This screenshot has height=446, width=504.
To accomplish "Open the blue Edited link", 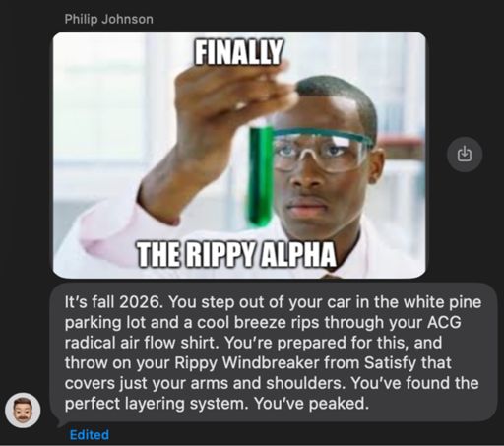I will [90, 435].
